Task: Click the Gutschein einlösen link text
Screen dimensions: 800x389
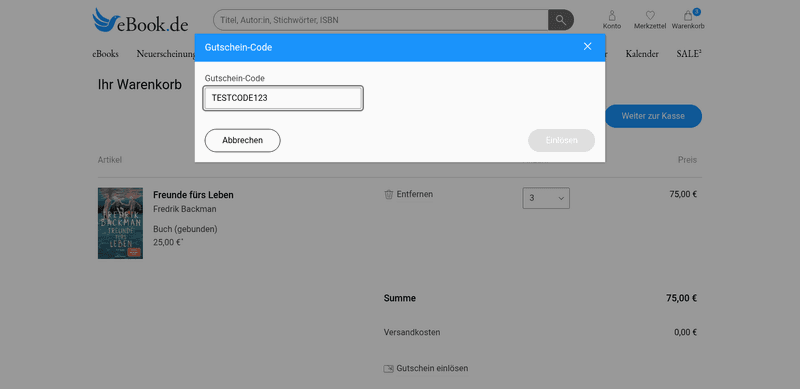Action: click(432, 369)
